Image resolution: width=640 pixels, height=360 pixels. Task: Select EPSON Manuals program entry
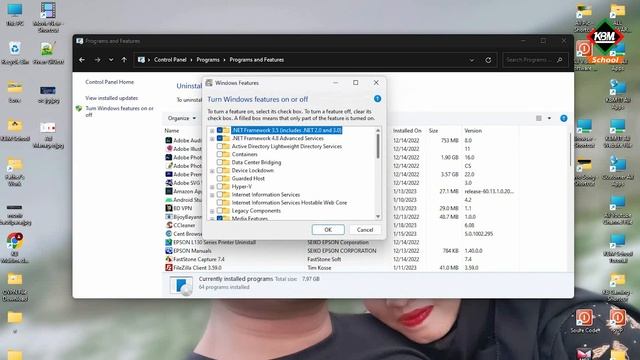coord(192,251)
